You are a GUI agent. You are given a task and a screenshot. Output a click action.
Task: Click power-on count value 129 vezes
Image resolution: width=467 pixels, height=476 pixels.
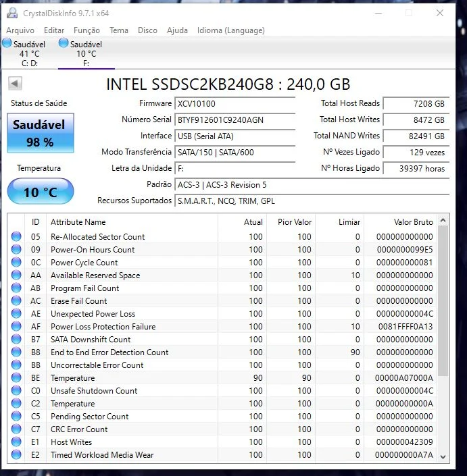pos(416,152)
